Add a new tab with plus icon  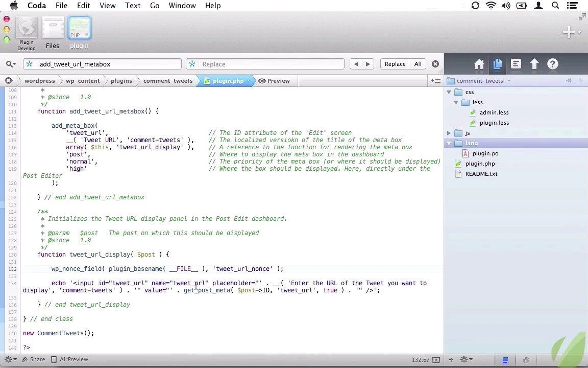pos(569,32)
